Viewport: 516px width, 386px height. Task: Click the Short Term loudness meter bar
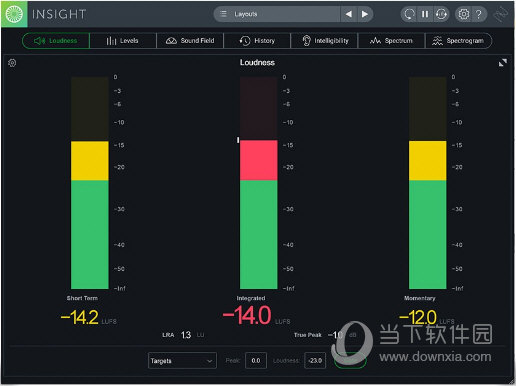click(90, 183)
